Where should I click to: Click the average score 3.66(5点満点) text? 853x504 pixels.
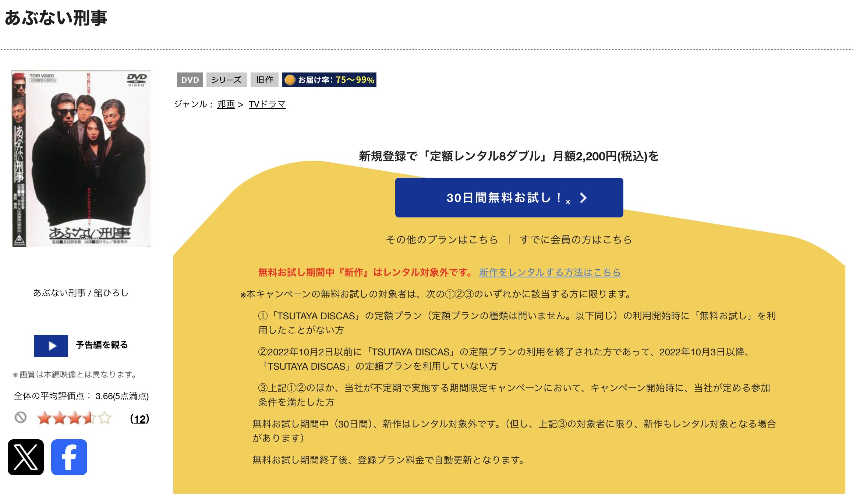tap(122, 396)
